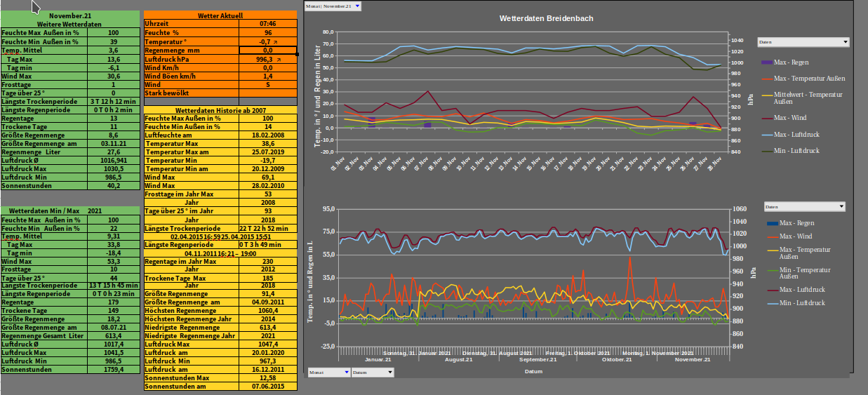Select the Frosttage im Jahr Max label
868x395 pixels.
point(191,194)
